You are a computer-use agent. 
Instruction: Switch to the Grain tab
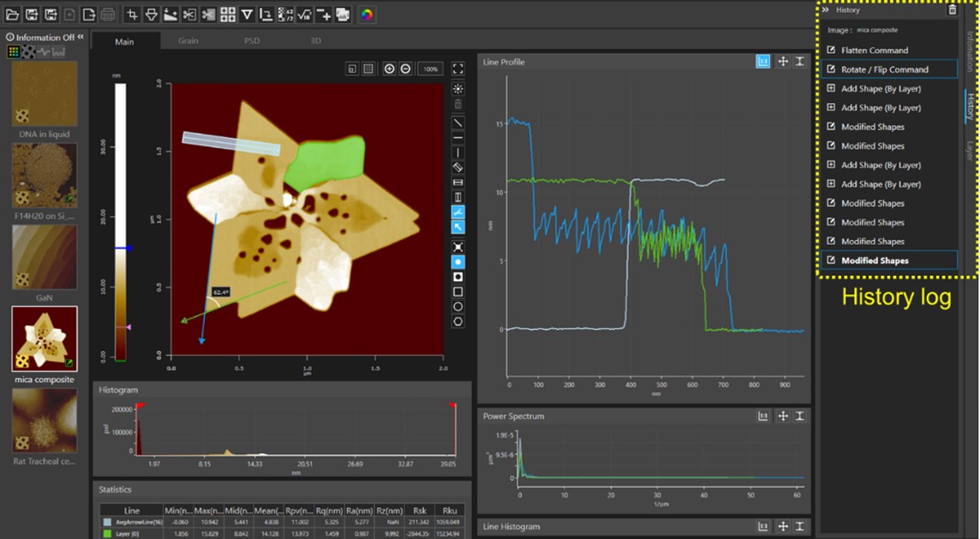[188, 40]
